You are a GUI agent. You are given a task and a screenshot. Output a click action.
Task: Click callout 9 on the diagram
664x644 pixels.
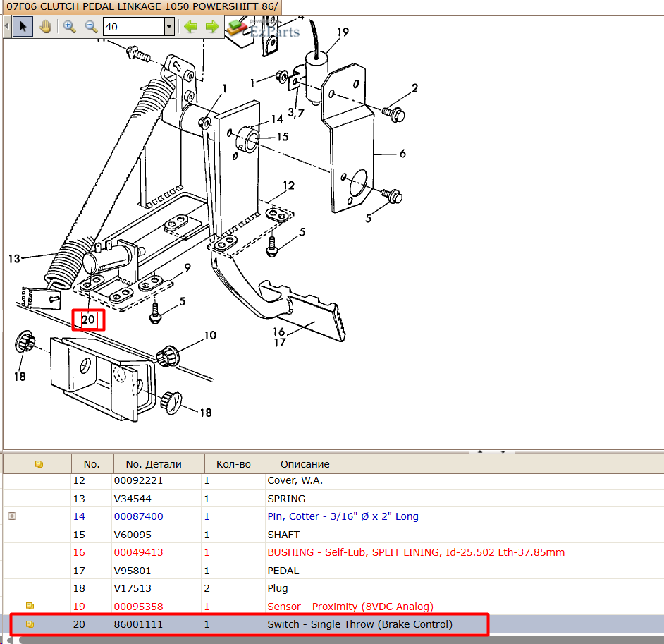click(187, 268)
